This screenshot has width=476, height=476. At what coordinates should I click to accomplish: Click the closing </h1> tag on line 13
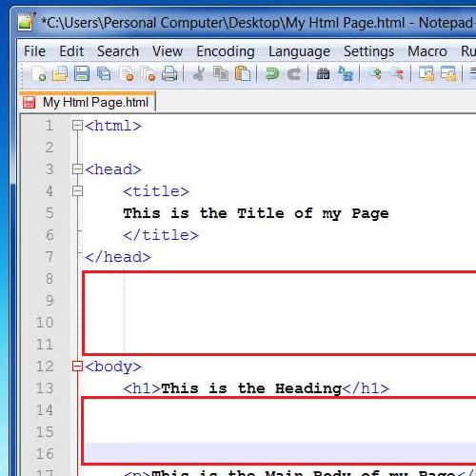(366, 388)
